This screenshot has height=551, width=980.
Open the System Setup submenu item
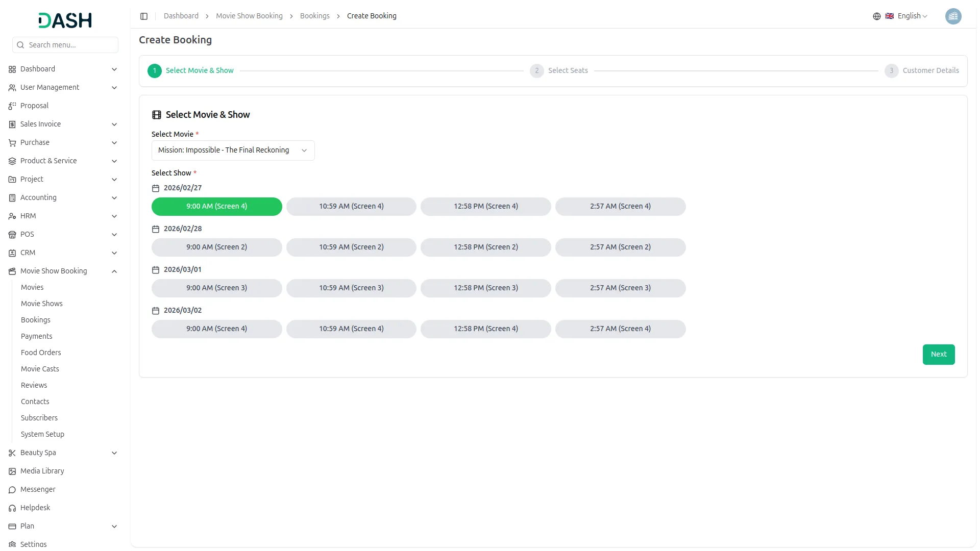pyautogui.click(x=42, y=435)
